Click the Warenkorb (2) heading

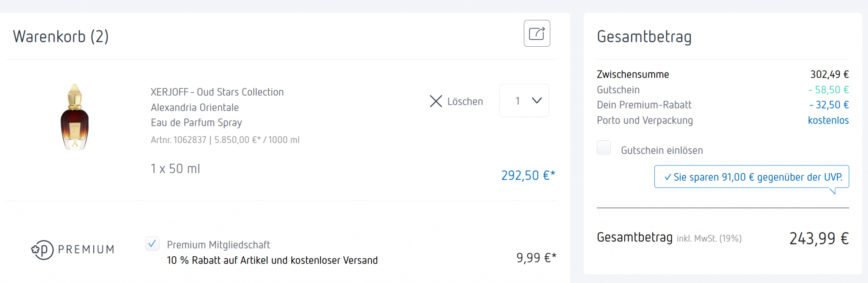click(x=61, y=36)
